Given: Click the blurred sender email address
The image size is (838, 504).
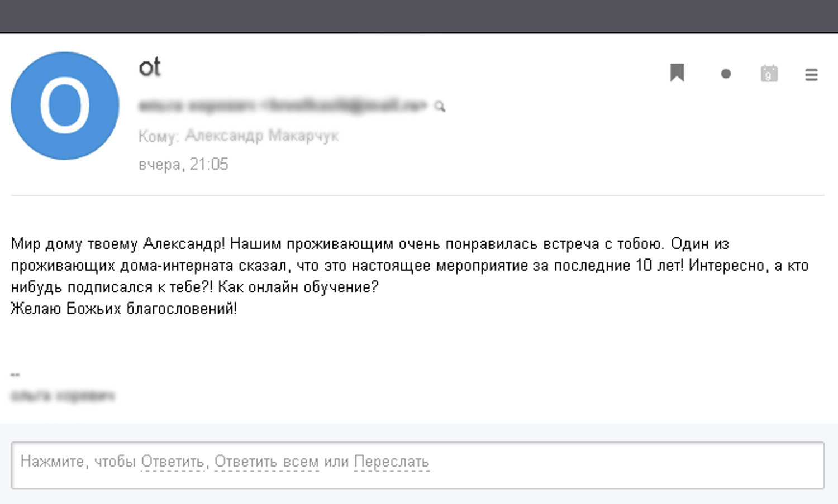Looking at the screenshot, I should tap(283, 105).
